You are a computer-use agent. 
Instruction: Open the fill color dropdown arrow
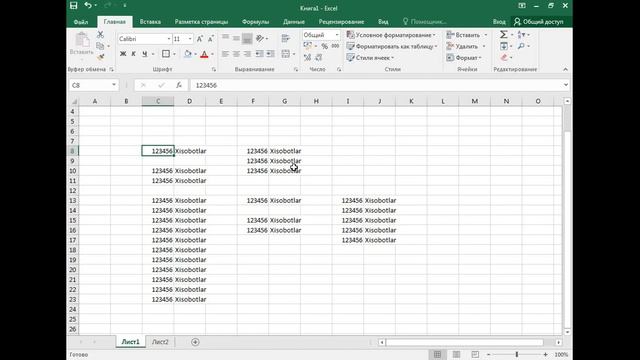pyautogui.click(x=195, y=54)
